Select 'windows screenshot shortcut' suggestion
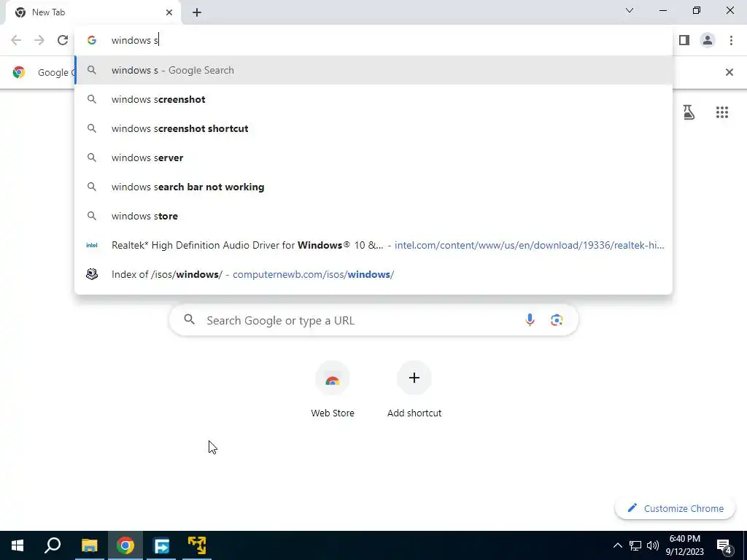The image size is (747, 560). [373, 128]
